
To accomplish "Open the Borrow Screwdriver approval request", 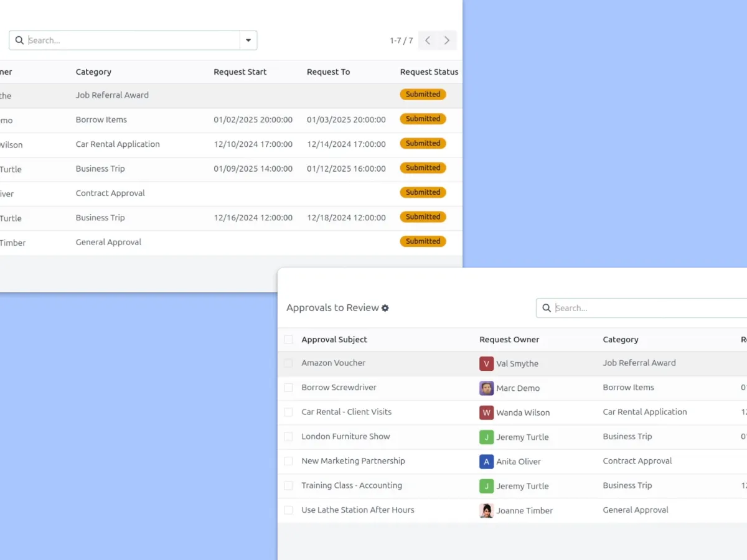I will pyautogui.click(x=339, y=388).
